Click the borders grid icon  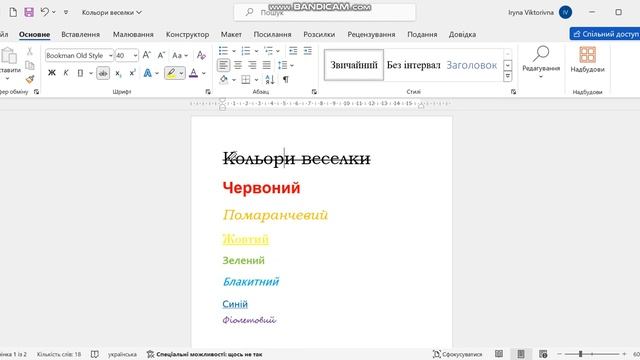pyautogui.click(x=246, y=79)
